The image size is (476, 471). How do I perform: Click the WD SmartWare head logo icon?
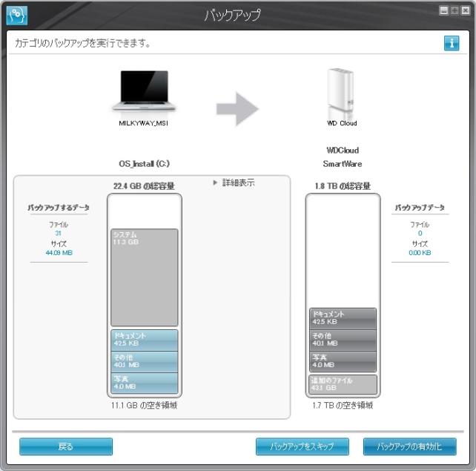[x=17, y=15]
